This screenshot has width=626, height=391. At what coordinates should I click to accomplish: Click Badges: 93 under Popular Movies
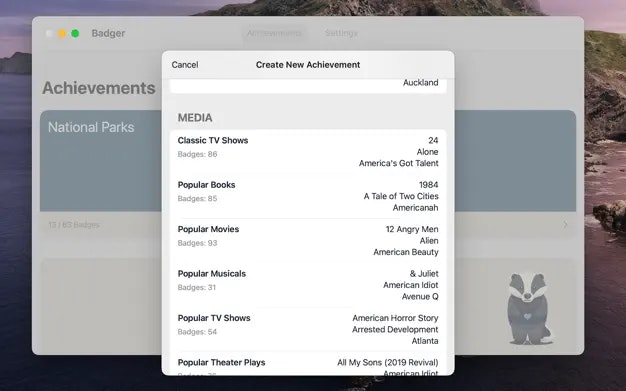[197, 243]
